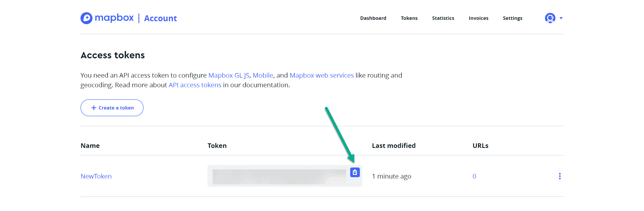Click the Account header link

160,18
